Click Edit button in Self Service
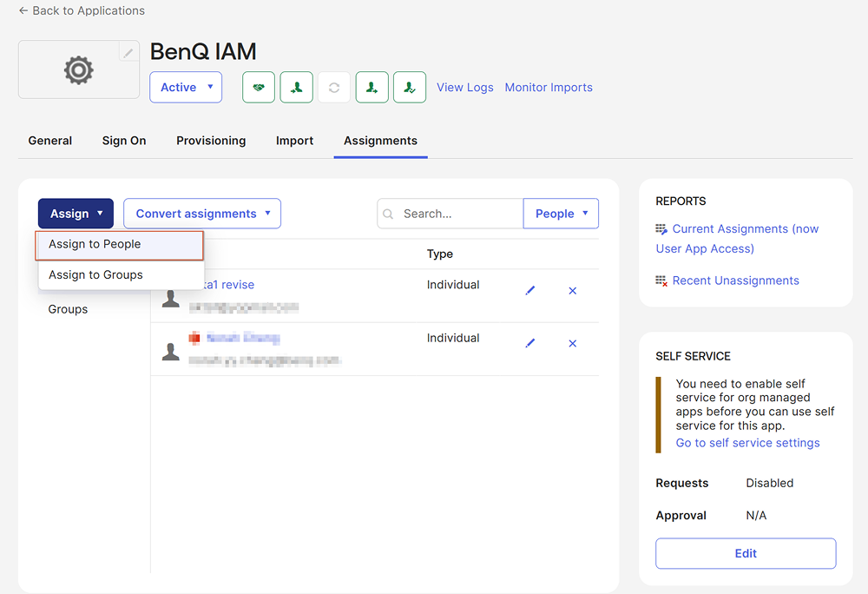 [746, 553]
